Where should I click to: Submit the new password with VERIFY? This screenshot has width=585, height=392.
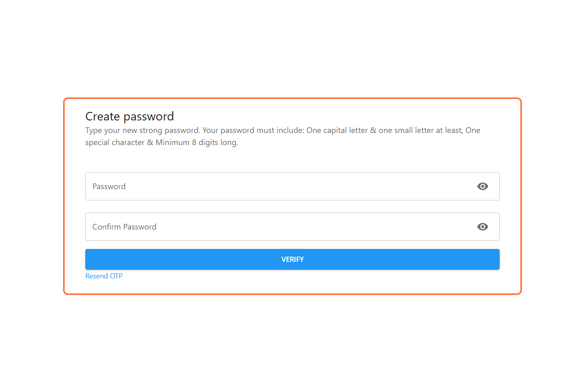pos(292,259)
